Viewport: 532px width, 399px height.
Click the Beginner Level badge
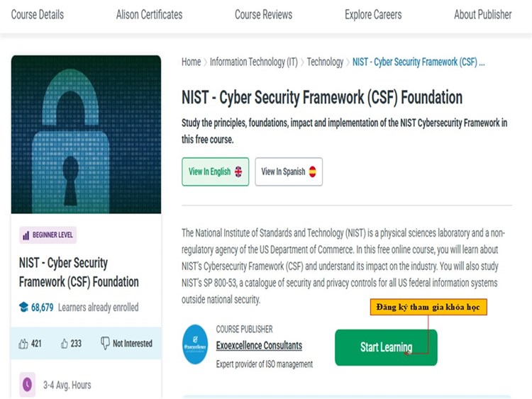tap(48, 235)
